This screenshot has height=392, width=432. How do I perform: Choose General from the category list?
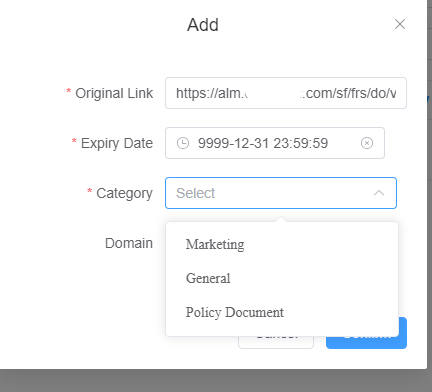[x=282, y=278]
